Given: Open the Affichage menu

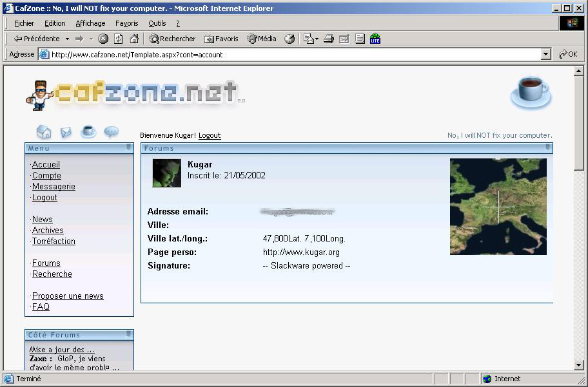Looking at the screenshot, I should (90, 23).
